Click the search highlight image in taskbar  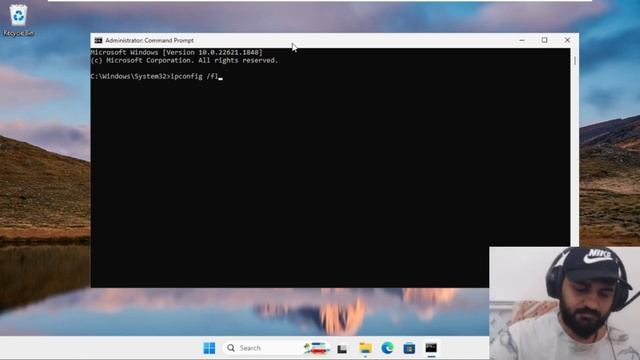[317, 348]
